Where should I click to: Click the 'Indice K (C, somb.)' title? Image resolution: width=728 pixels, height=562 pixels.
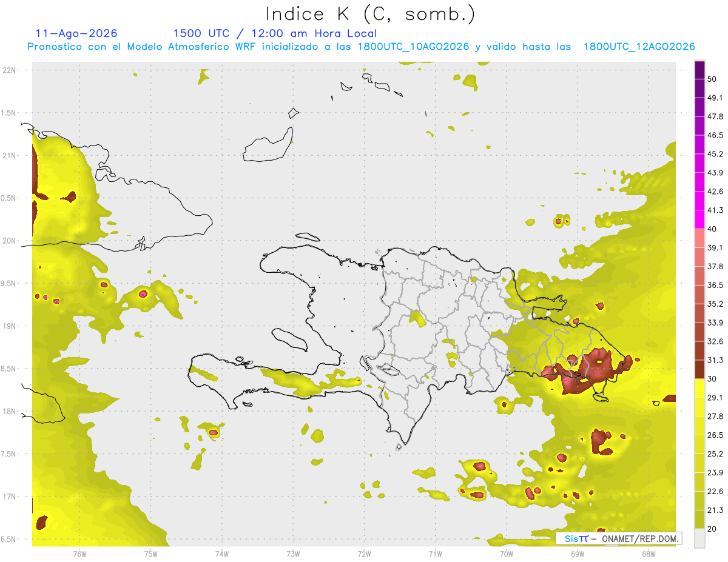click(x=371, y=14)
